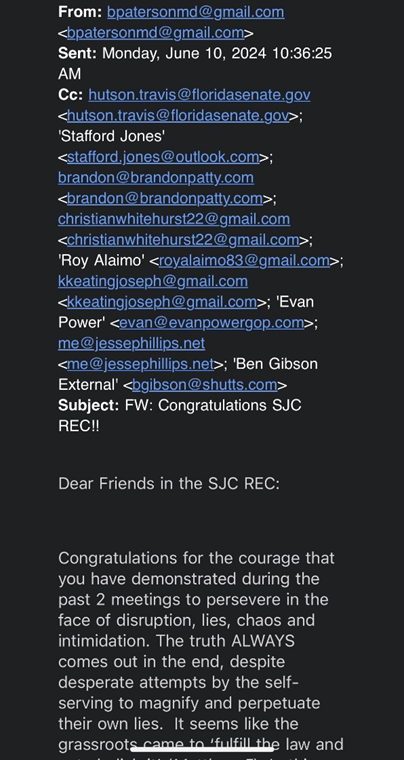
Task: Open bracketed brandon@brandonpatty.com address
Action: tap(165, 199)
